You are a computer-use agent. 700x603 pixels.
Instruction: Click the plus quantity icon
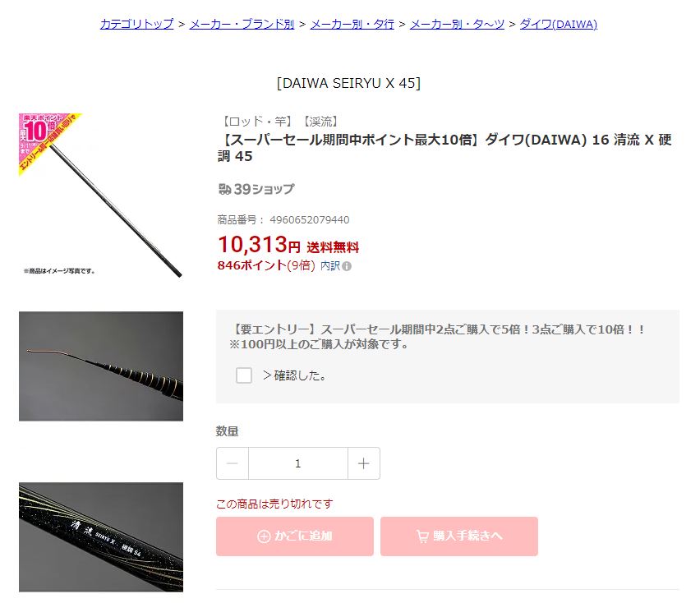point(364,463)
